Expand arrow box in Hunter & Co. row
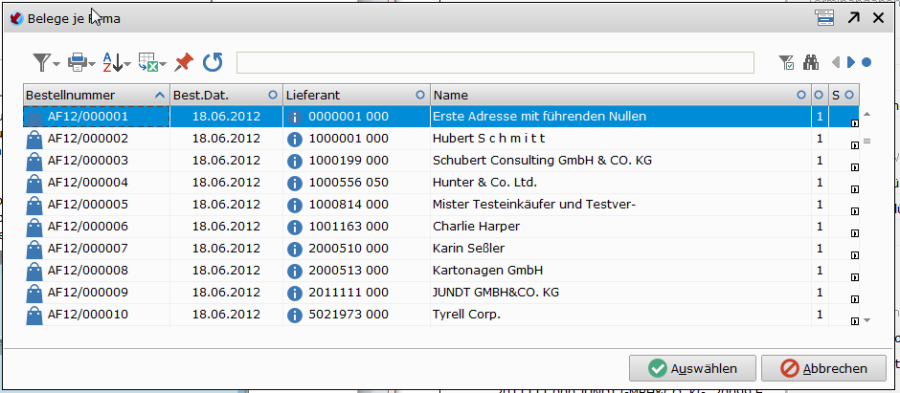 (x=855, y=189)
